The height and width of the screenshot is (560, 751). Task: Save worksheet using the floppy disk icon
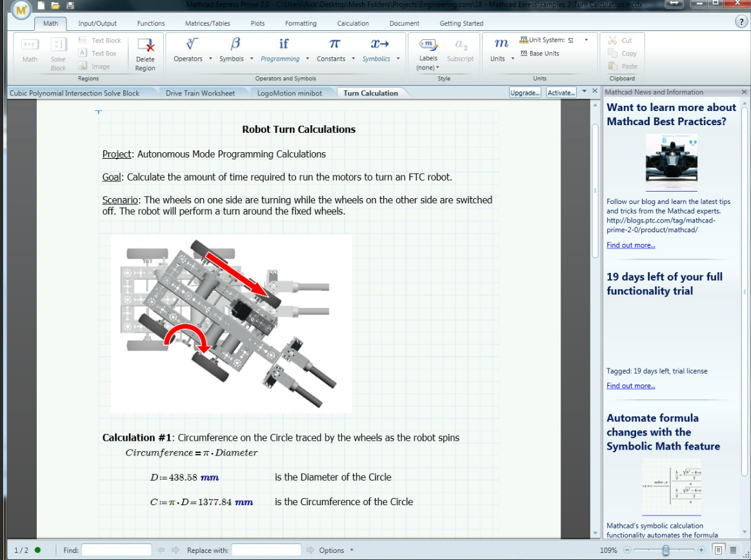(70, 5)
